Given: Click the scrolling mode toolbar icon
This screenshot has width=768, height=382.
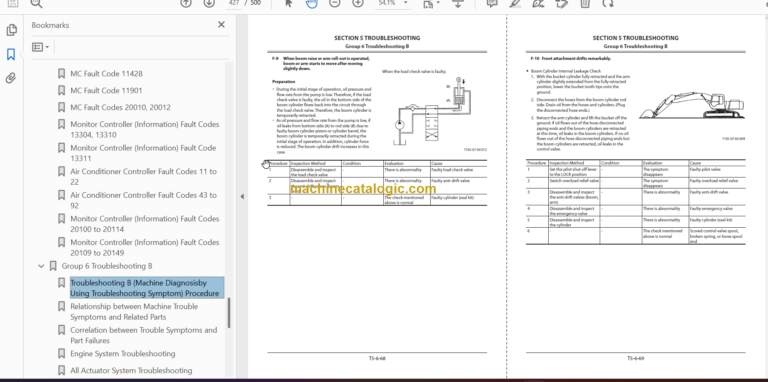Looking at the screenshot, I should (457, 3).
